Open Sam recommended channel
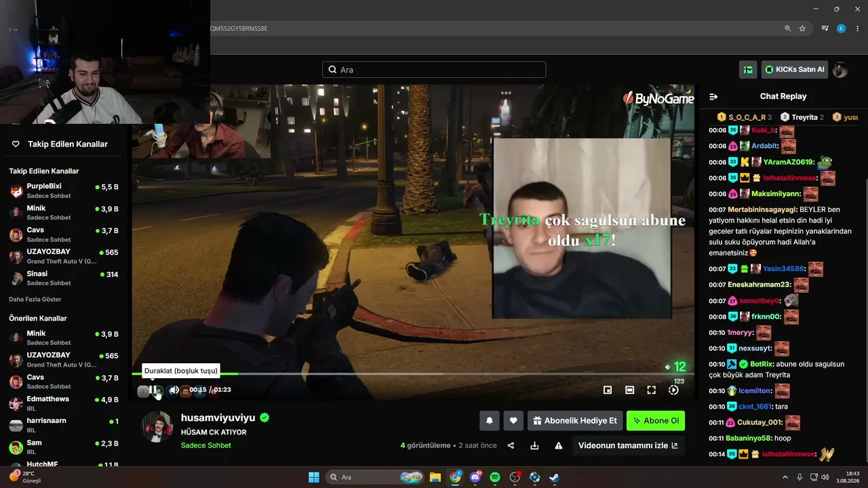This screenshot has height=488, width=868. 64,447
